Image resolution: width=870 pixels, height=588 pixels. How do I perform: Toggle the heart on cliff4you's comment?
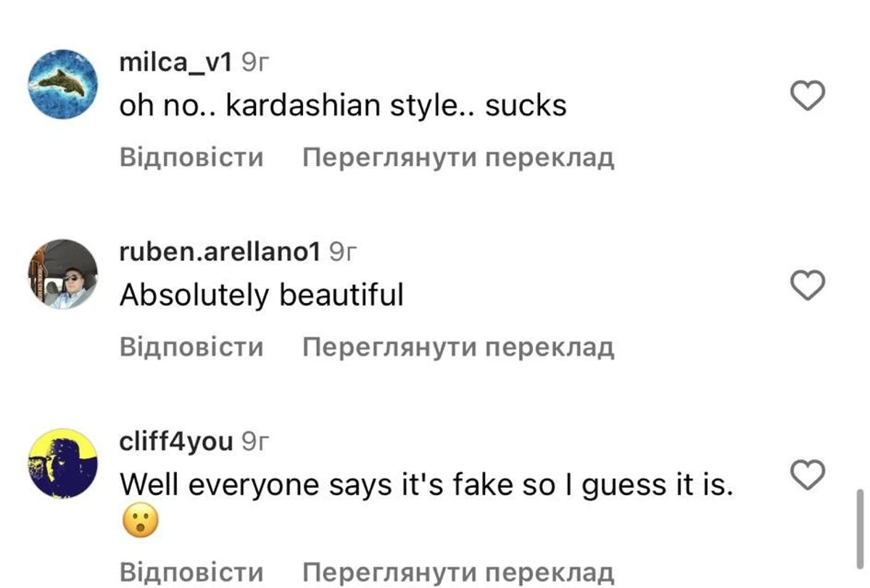(807, 475)
